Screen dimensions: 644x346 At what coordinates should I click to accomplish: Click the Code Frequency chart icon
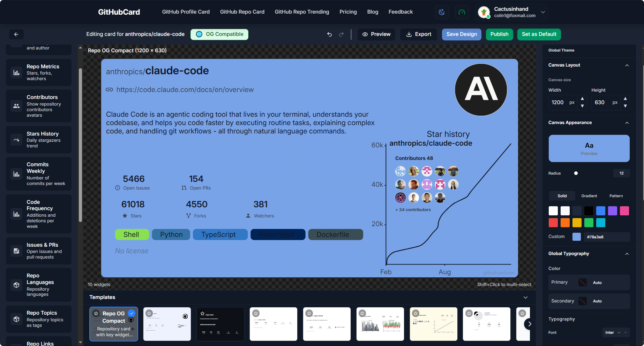[16, 214]
